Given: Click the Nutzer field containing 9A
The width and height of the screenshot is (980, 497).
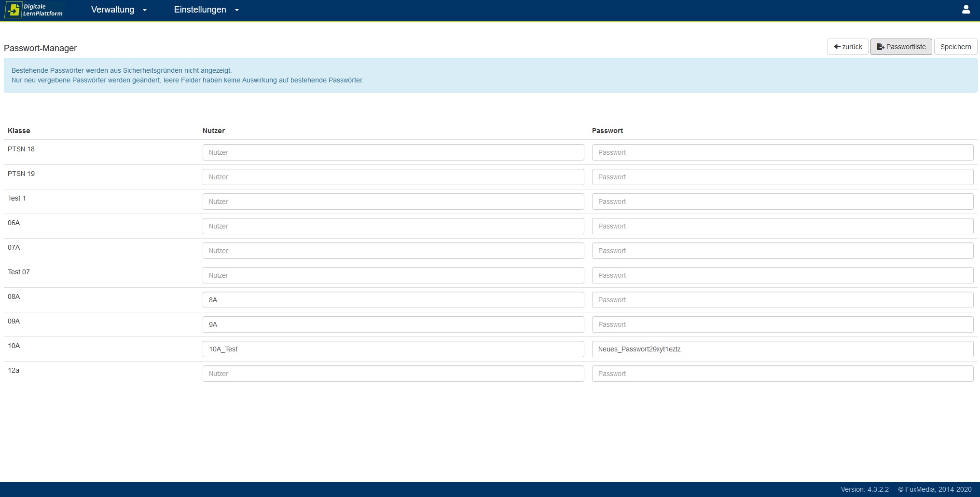Looking at the screenshot, I should (393, 324).
